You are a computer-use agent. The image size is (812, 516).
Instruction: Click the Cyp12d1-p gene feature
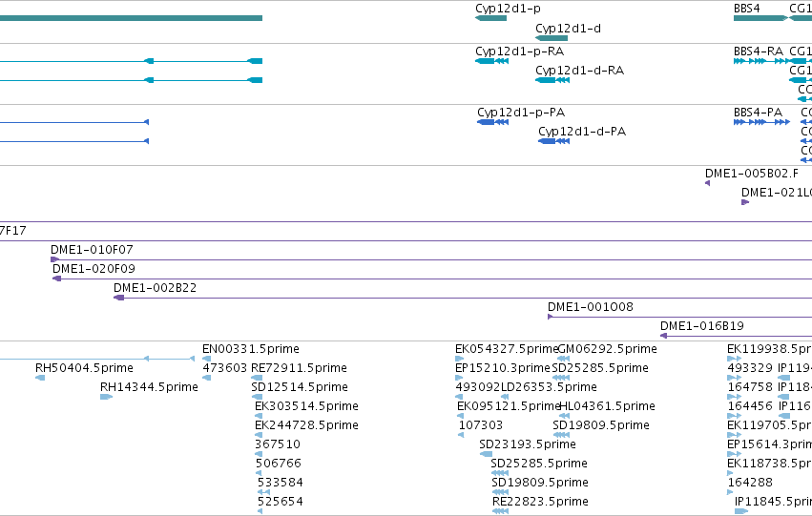point(491,18)
